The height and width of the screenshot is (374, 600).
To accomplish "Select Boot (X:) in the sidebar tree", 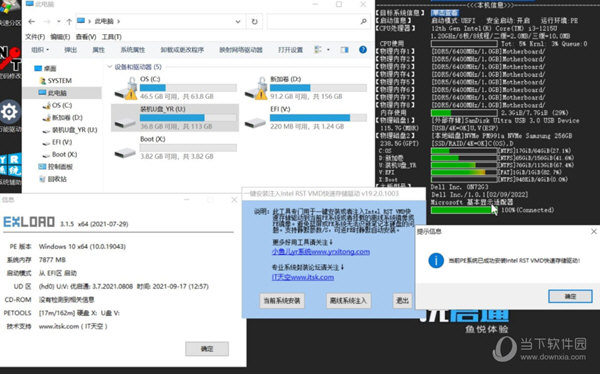I will tap(59, 154).
